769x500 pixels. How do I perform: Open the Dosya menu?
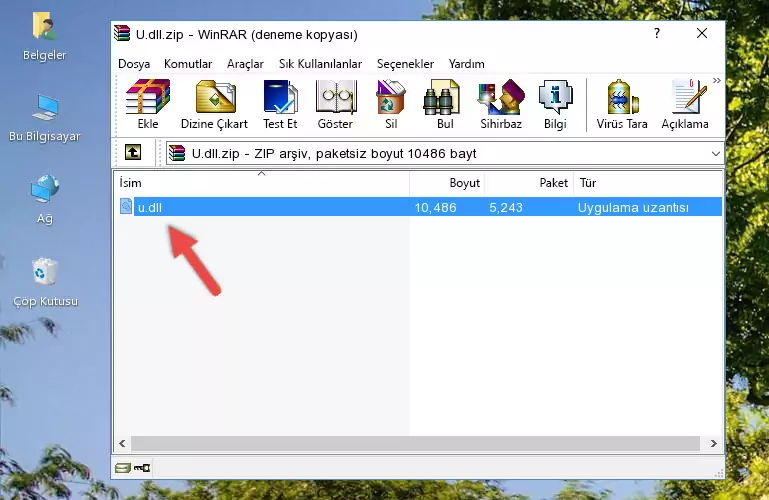(x=134, y=64)
